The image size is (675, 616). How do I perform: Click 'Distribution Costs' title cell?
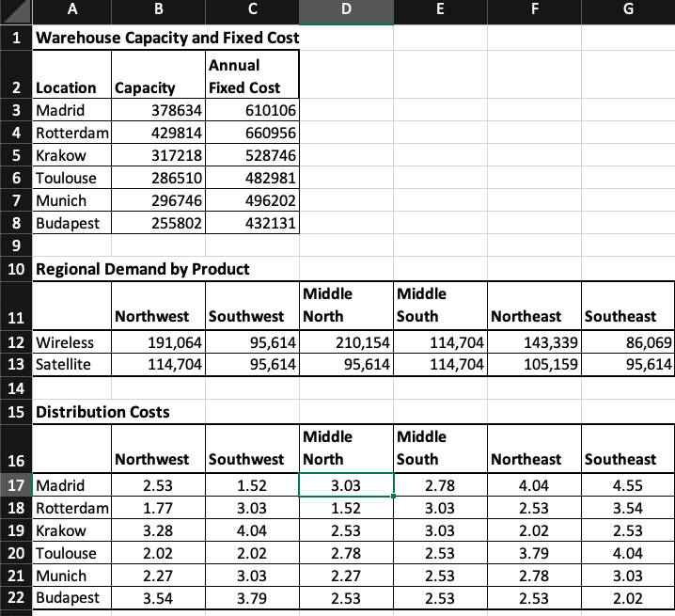point(102,412)
